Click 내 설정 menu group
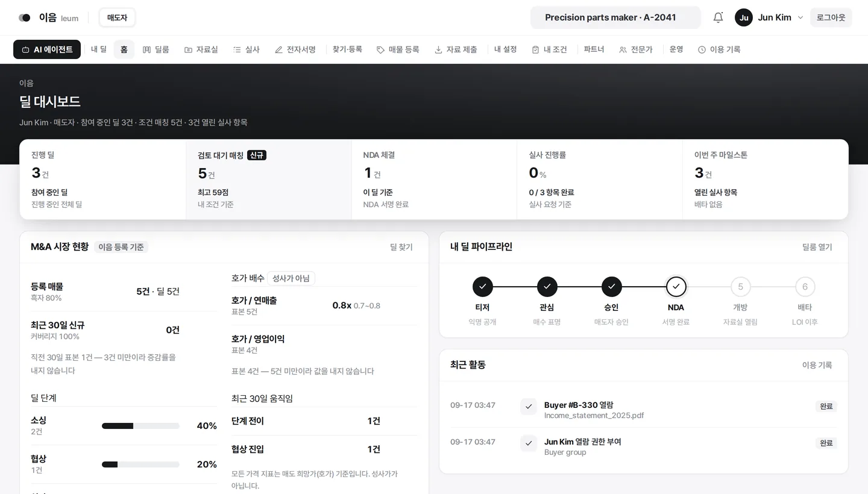 pyautogui.click(x=506, y=49)
